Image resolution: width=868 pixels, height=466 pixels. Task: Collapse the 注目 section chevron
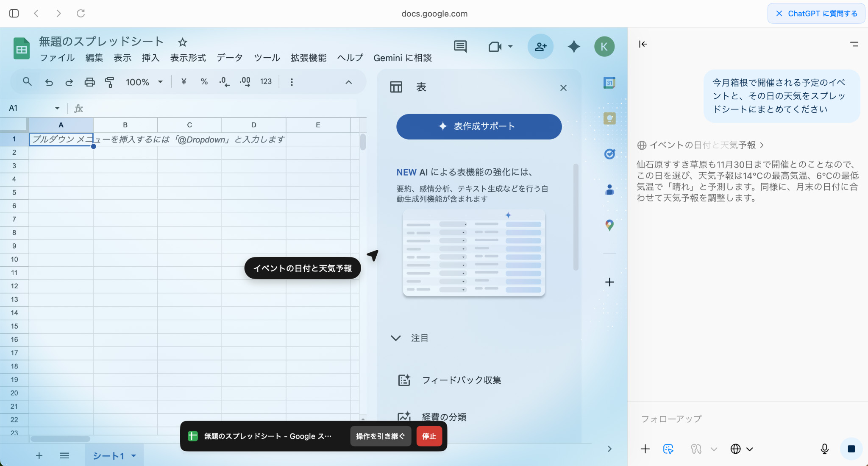coord(395,338)
